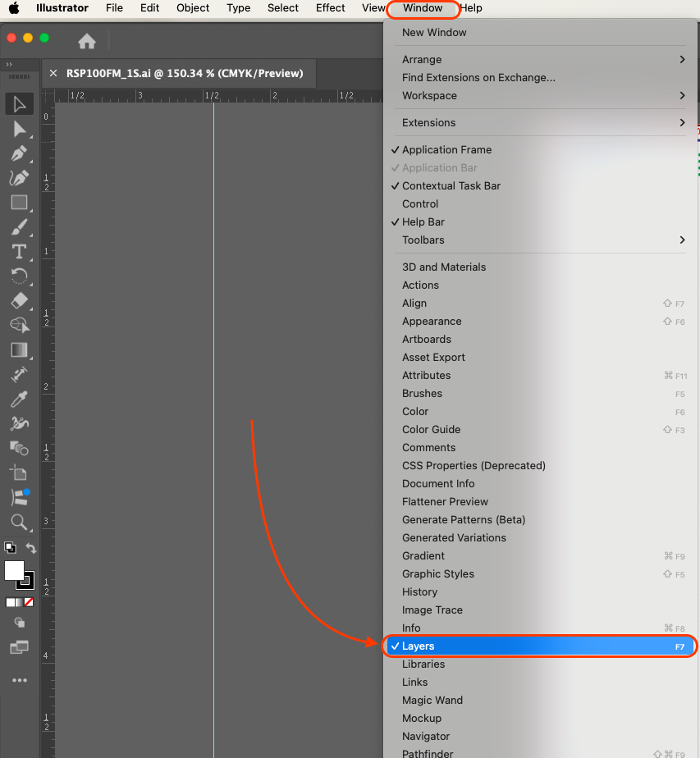Click Change Screen Mode icon
The width and height of the screenshot is (700, 758).
click(20, 647)
